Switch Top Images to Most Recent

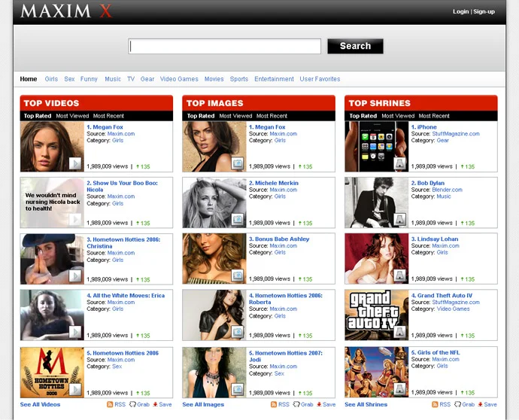(x=272, y=116)
